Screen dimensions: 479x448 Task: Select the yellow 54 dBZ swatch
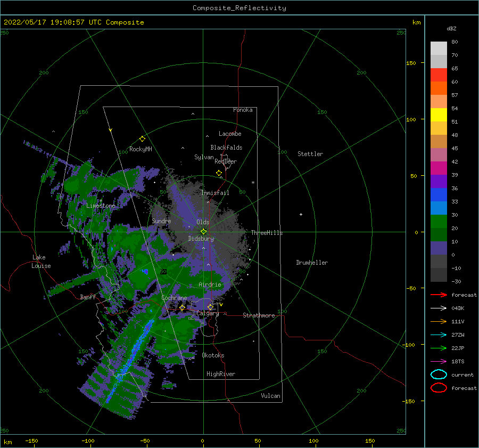(439, 115)
